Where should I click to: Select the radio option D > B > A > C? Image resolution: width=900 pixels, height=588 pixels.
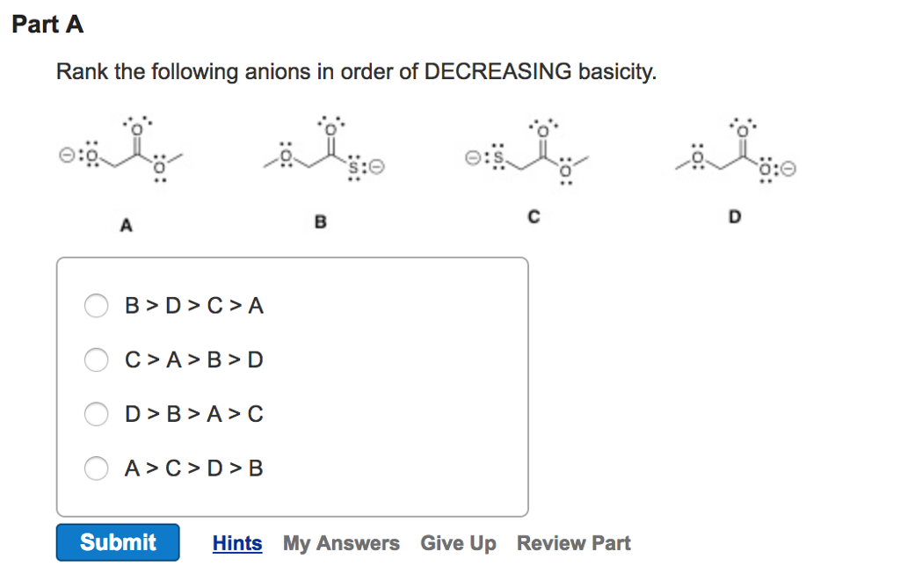click(97, 414)
